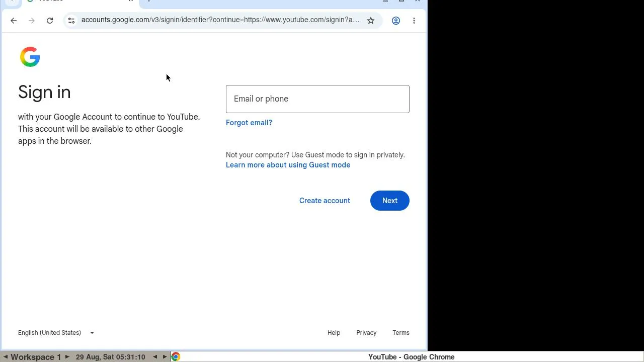The image size is (644, 362).
Task: Click the Next button
Action: (390, 201)
